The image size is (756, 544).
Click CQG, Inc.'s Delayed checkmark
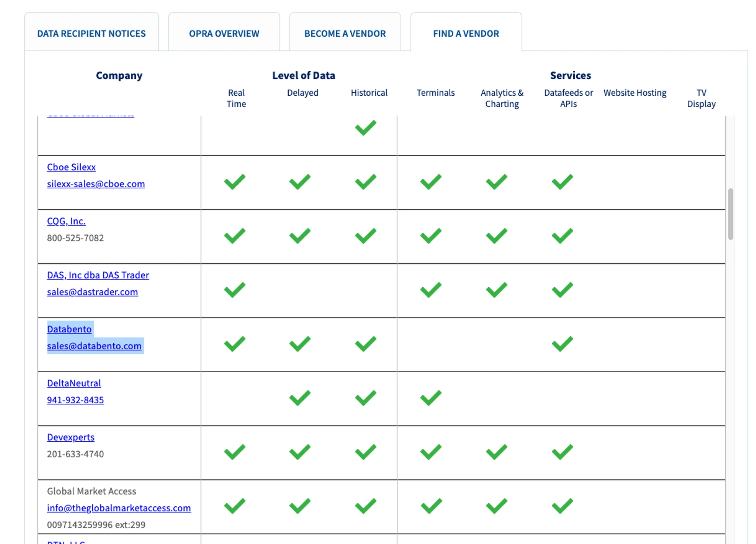pos(300,236)
